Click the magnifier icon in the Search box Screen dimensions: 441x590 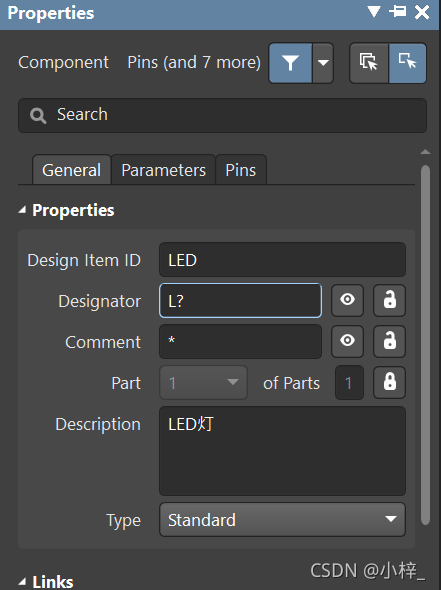click(x=38, y=116)
